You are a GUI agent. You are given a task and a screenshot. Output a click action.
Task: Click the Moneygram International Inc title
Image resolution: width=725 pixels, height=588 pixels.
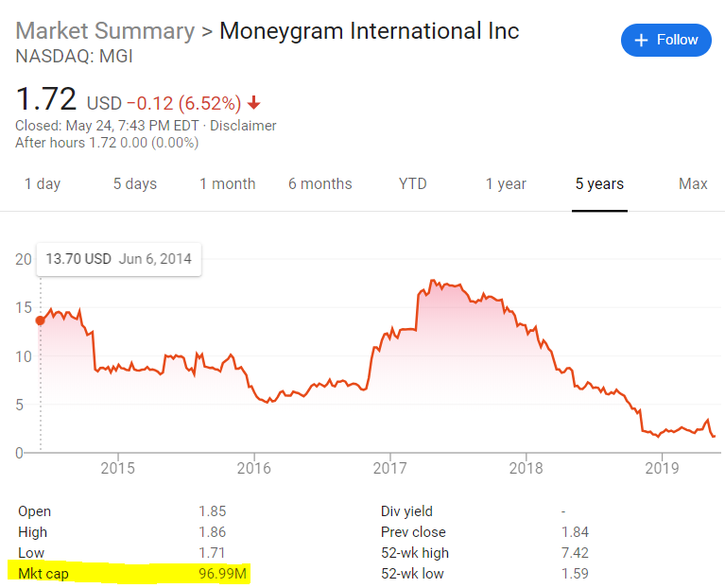coord(369,30)
